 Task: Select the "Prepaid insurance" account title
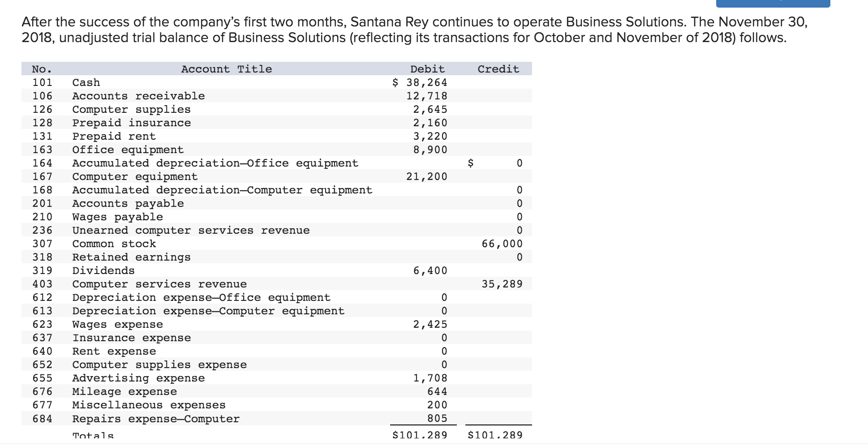click(x=131, y=123)
